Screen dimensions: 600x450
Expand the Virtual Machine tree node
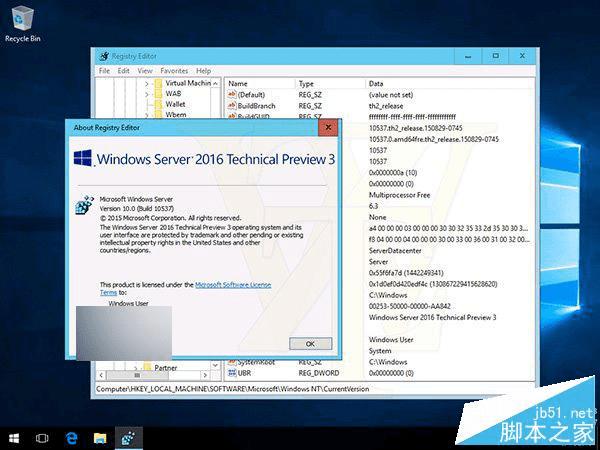click(x=147, y=83)
